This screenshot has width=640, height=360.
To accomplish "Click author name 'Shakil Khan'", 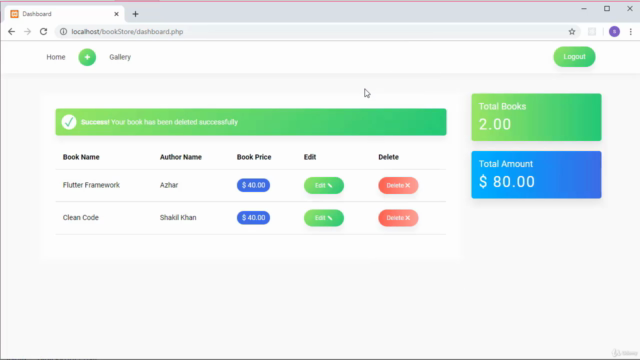I will (x=178, y=218).
